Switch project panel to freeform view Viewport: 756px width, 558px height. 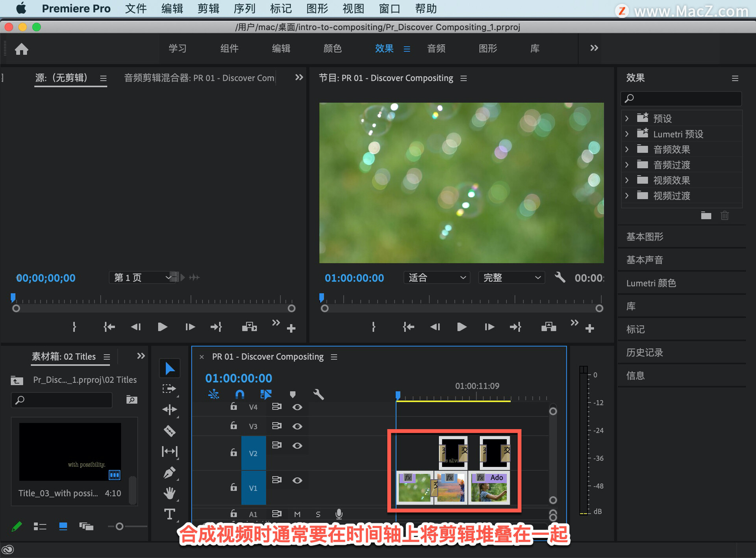point(86,526)
